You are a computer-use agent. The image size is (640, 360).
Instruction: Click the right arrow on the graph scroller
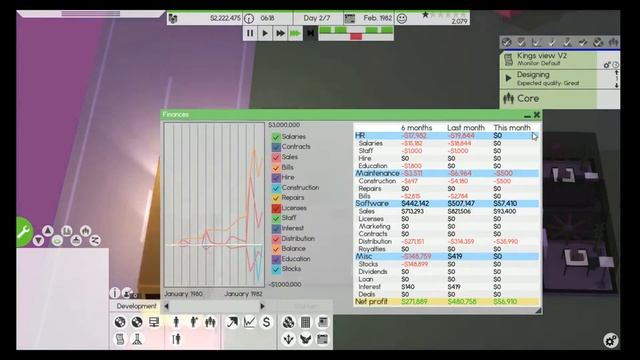(x=262, y=306)
